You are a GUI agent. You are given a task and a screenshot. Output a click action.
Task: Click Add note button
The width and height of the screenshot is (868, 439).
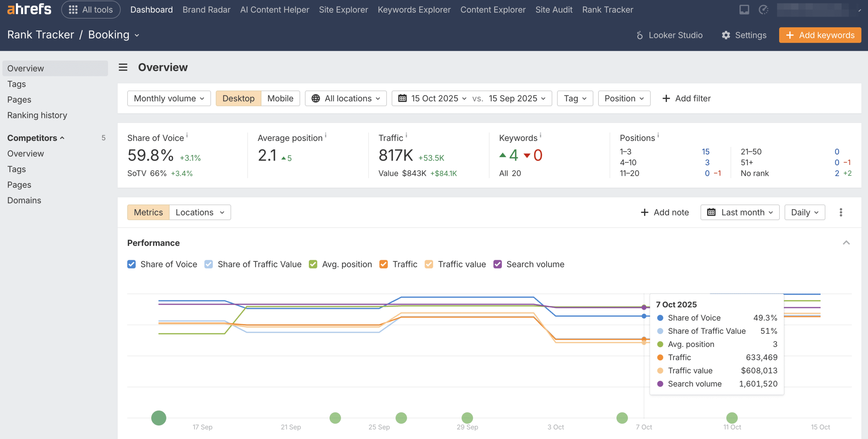[x=665, y=212]
